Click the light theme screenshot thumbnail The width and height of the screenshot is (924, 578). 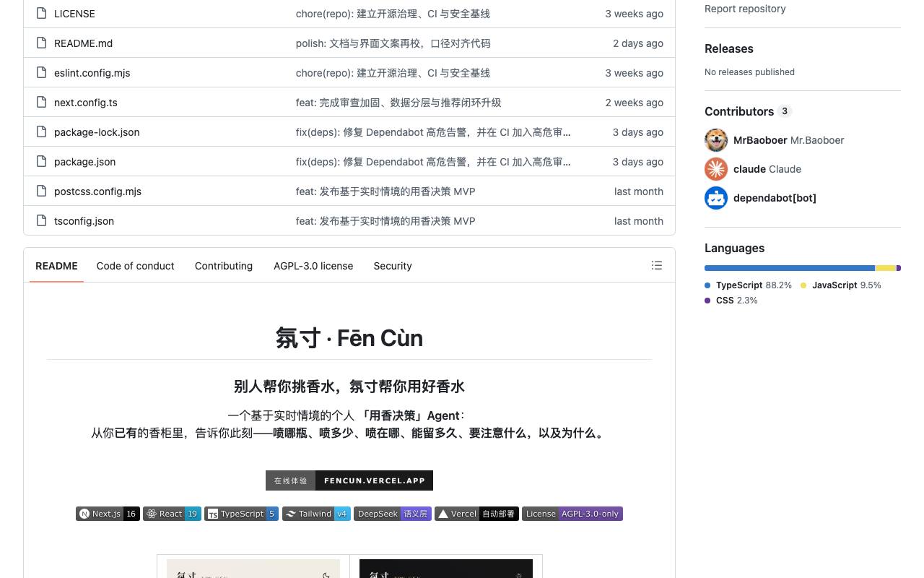pos(253,569)
